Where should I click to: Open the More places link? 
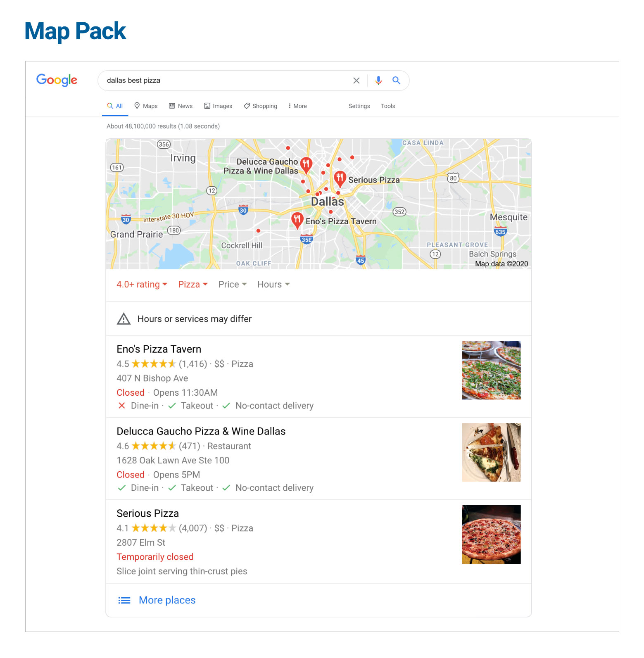point(167,600)
